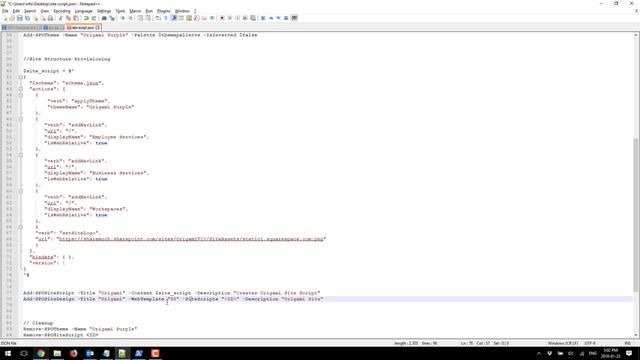Click the Close All toolbar icon
Image resolution: width=640 pixels, height=360 pixels.
coord(43,18)
